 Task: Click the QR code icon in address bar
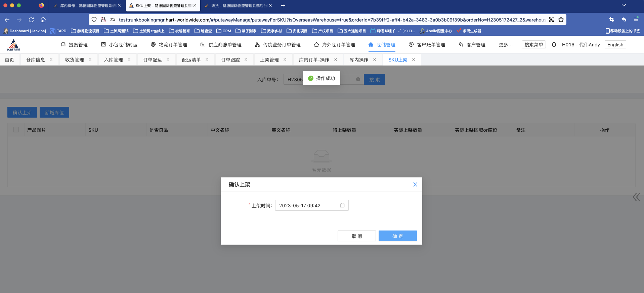[x=552, y=20]
